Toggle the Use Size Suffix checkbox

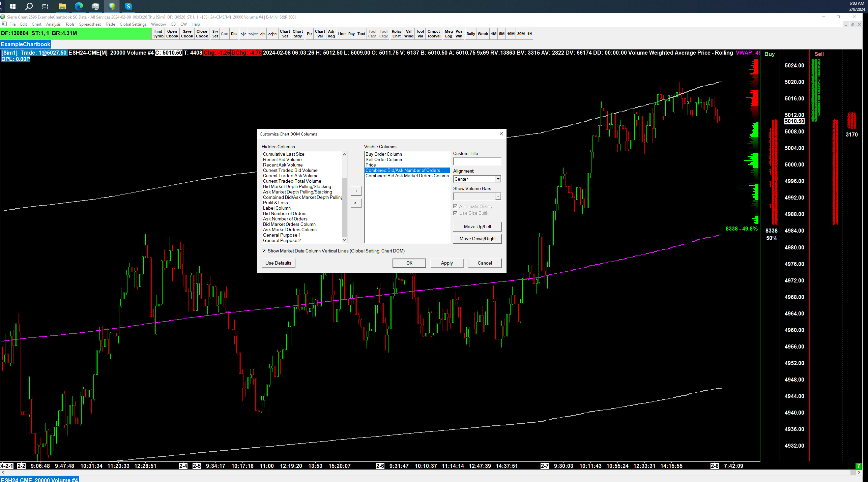[x=455, y=213]
